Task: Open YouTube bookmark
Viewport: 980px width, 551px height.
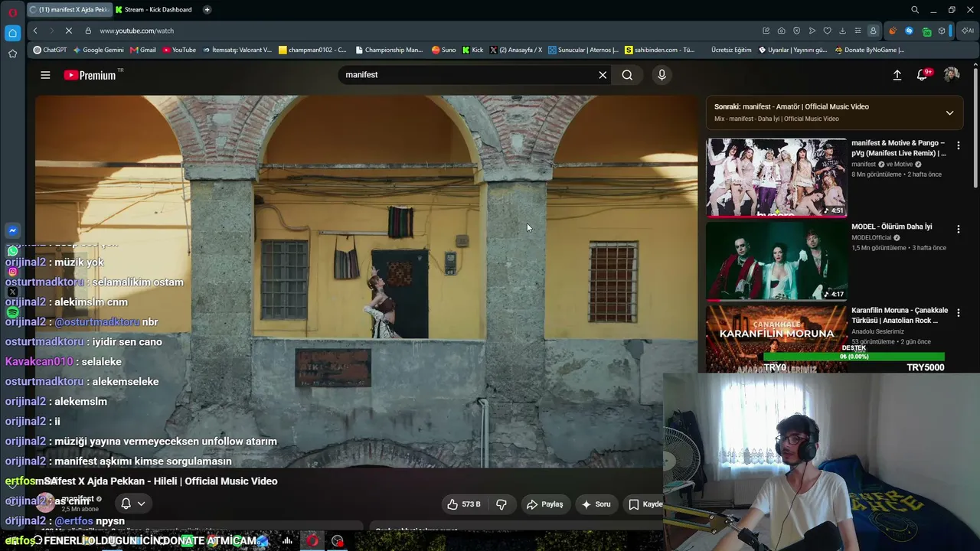Action: pos(179,50)
